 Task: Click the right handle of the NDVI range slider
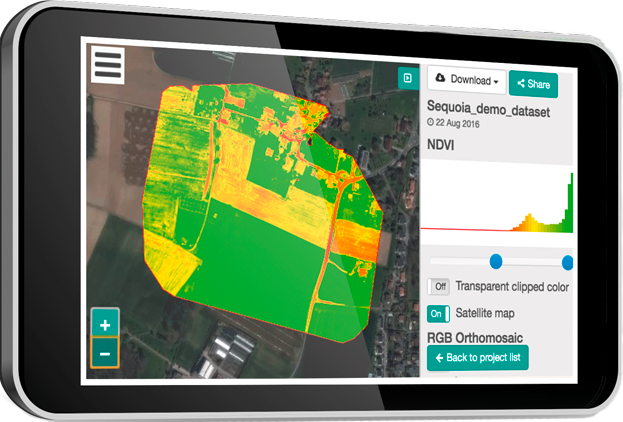point(568,263)
